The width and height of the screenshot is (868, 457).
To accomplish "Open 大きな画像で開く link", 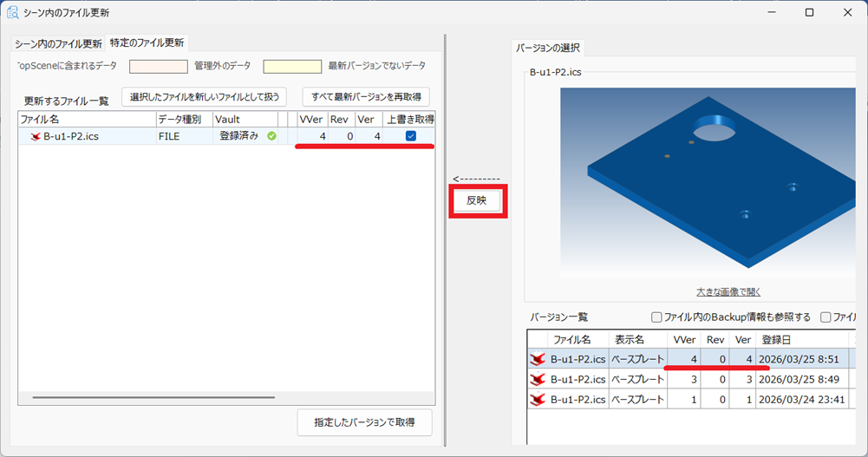I will pyautogui.click(x=728, y=291).
